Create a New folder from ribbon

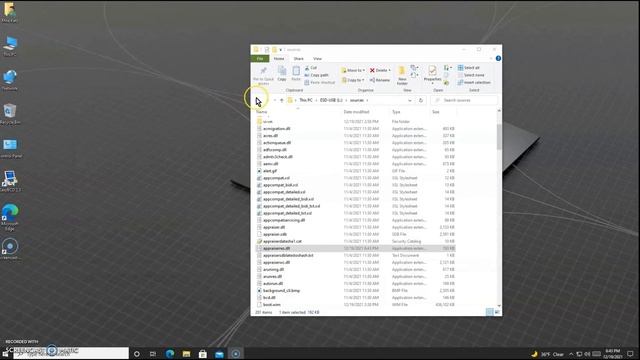402,76
